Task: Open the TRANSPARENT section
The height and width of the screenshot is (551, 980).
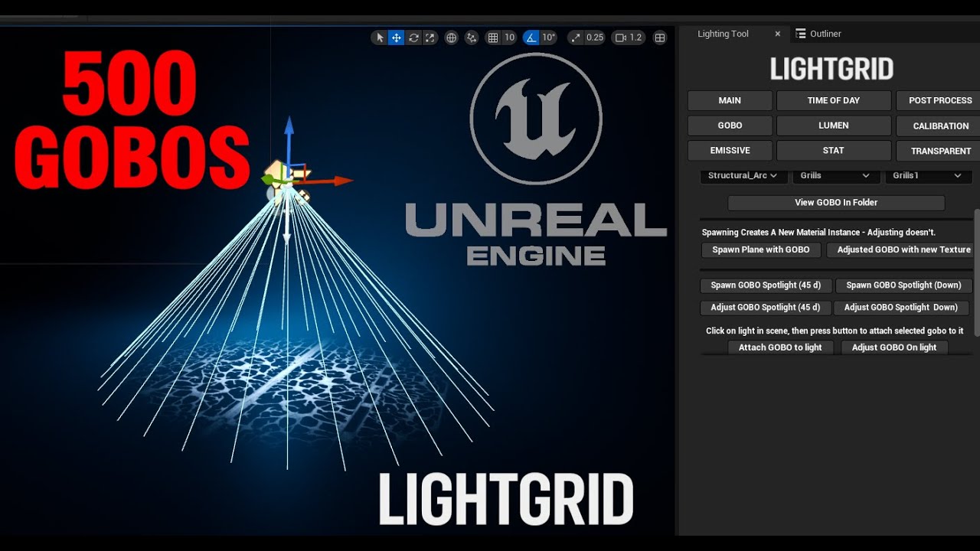Action: [939, 151]
